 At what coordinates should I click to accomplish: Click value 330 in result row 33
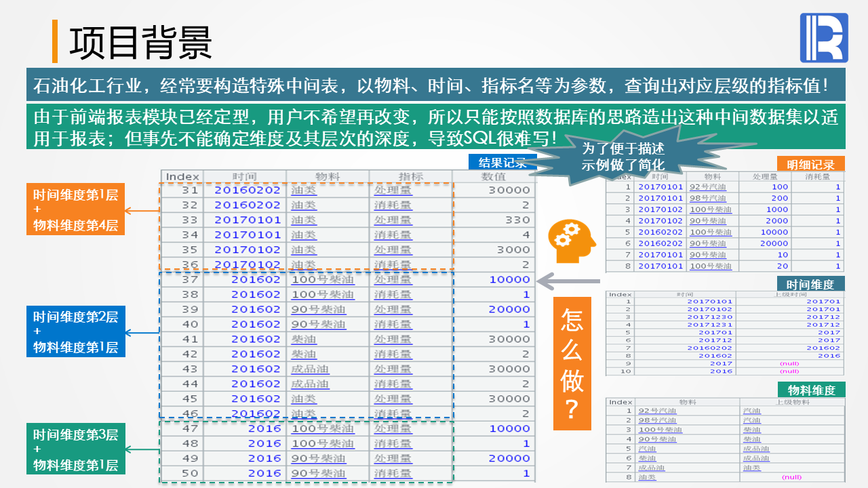(x=517, y=220)
